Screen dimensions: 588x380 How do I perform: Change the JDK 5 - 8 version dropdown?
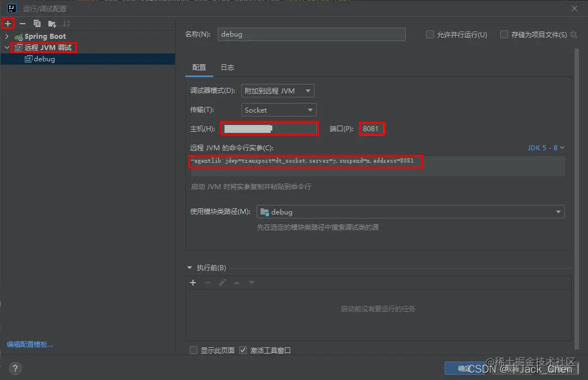point(545,147)
